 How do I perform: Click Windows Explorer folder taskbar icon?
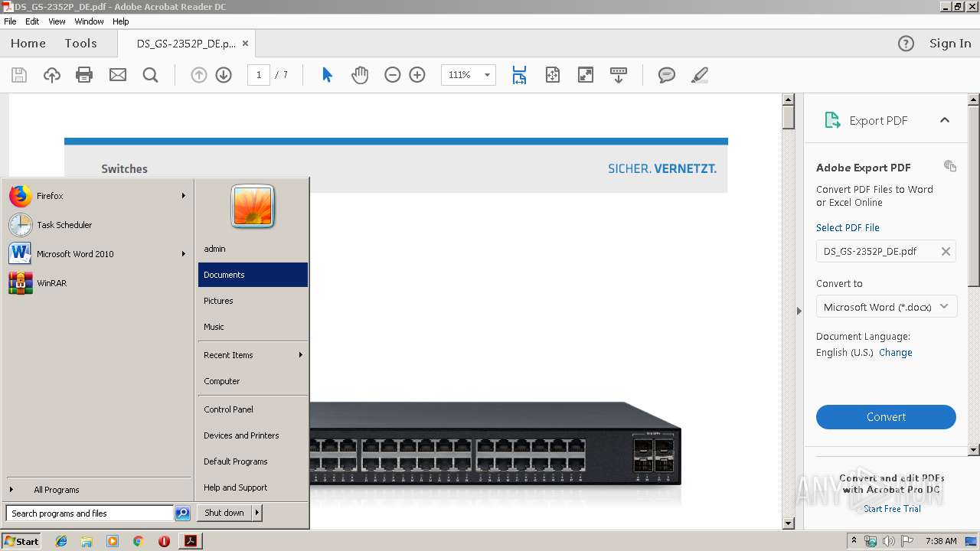[87, 541]
